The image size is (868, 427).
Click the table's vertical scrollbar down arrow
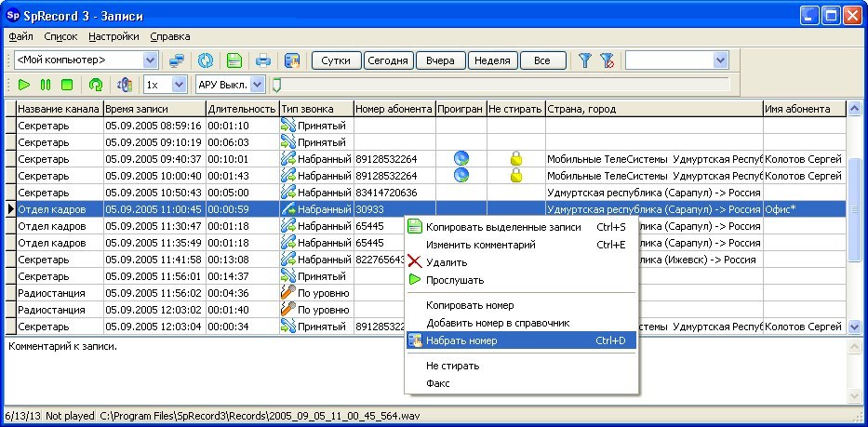pyautogui.click(x=854, y=327)
